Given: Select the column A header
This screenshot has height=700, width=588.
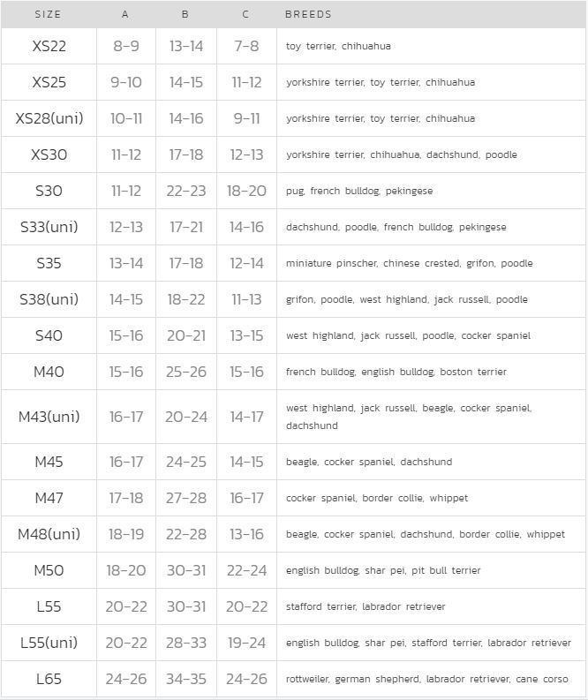Looking at the screenshot, I should 125,14.
